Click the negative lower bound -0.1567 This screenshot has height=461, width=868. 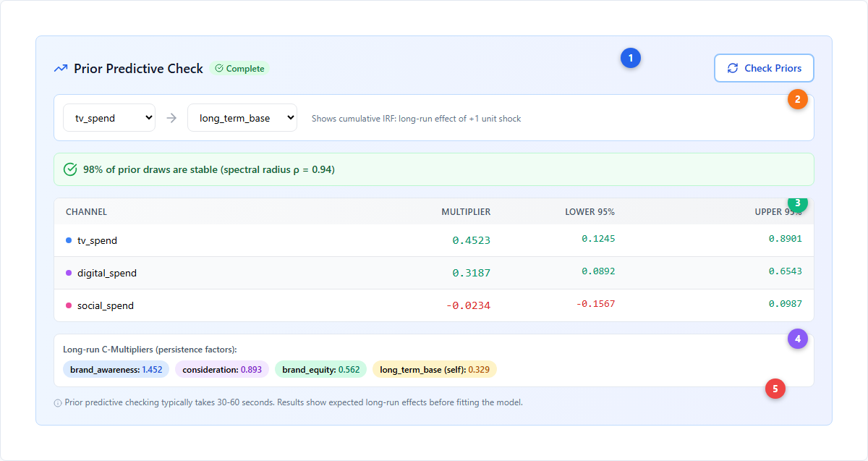595,303
